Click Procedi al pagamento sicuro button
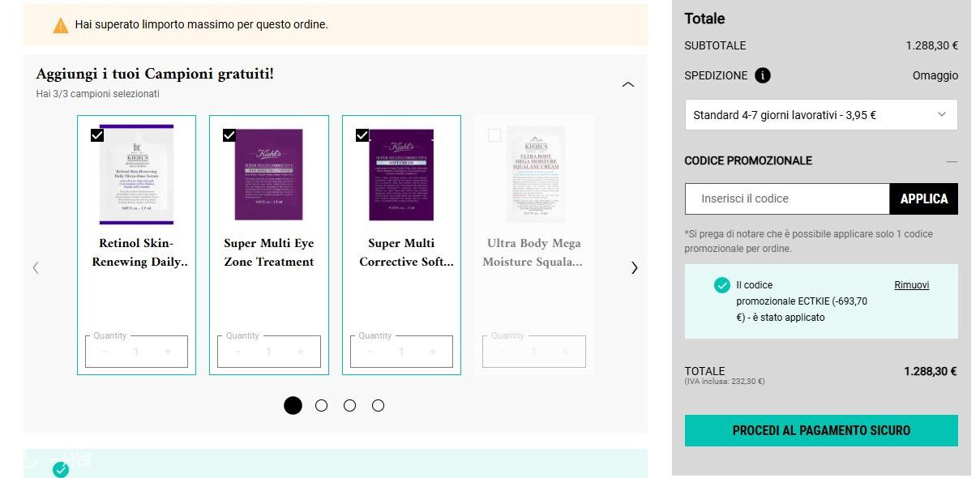Viewport: 980px width, 478px height. 821,430
